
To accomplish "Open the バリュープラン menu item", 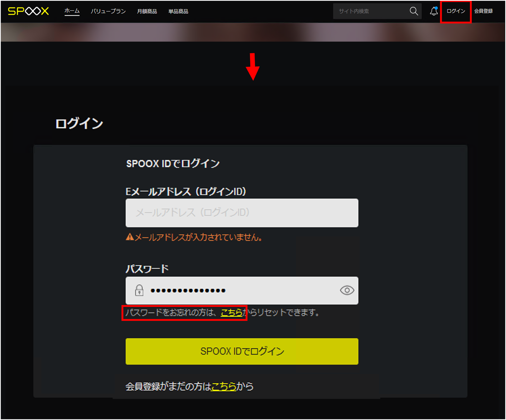I will (108, 11).
